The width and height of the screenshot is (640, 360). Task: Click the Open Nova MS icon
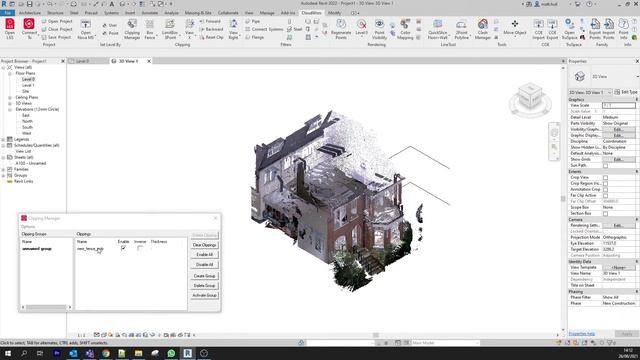point(86,29)
